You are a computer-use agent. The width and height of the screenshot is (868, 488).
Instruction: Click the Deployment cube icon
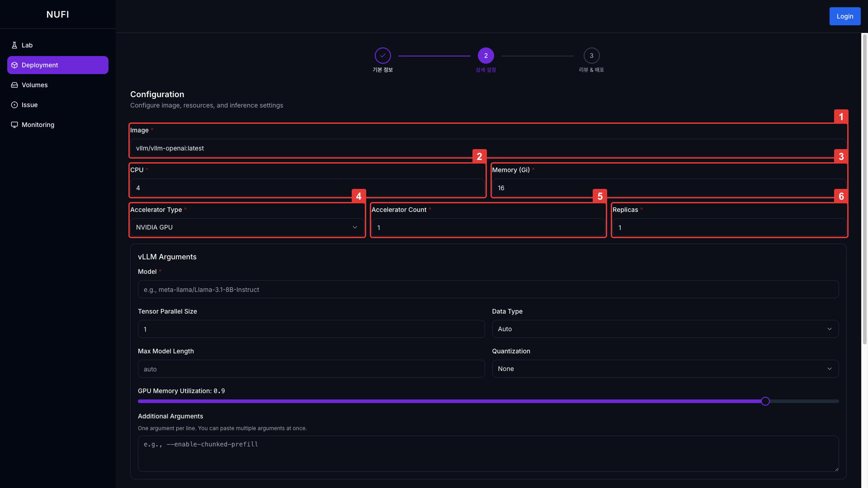tap(14, 65)
